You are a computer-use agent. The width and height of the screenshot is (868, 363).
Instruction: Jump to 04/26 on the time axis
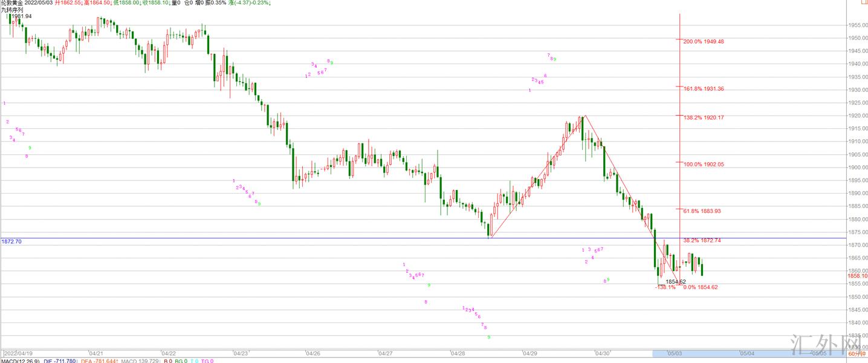(x=313, y=353)
